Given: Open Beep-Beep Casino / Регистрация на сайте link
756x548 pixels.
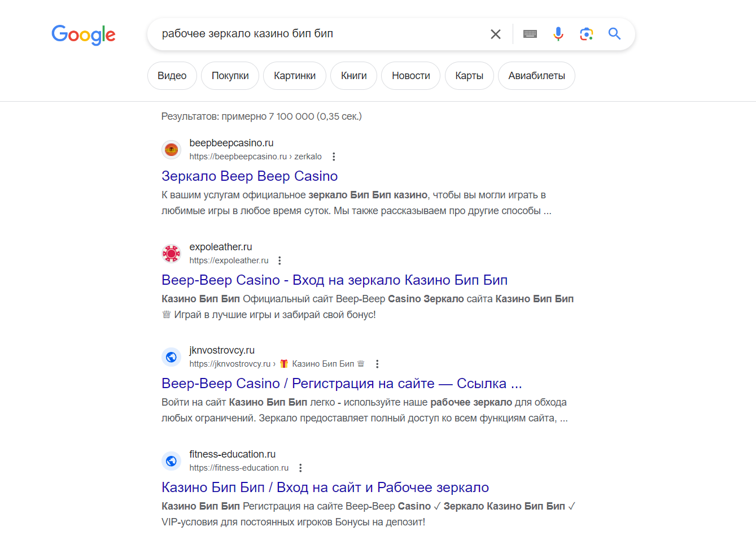Looking at the screenshot, I should point(342,384).
